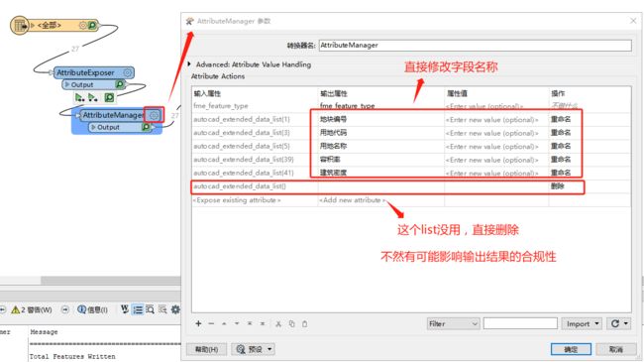This screenshot has width=644, height=362.
Task: Select input row autocad_extended_data_list{41}
Action: tap(255, 174)
